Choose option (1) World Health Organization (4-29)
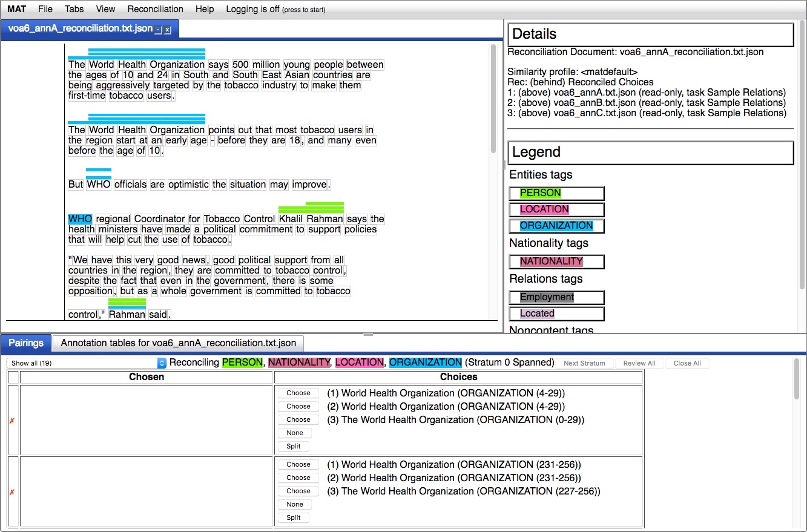 click(298, 393)
